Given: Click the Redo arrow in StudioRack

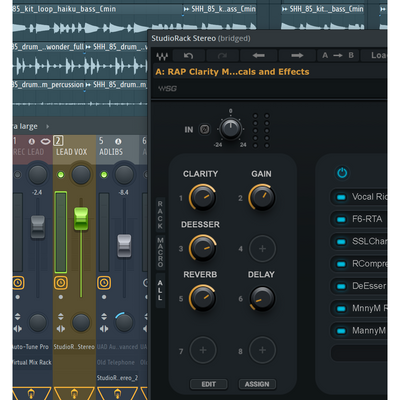Looking at the screenshot, I should coord(222,56).
